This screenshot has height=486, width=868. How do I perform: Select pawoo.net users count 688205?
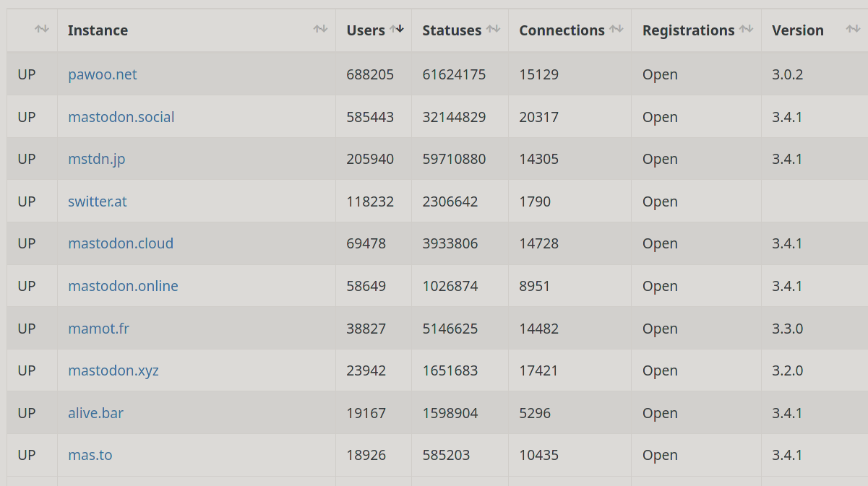pos(370,74)
